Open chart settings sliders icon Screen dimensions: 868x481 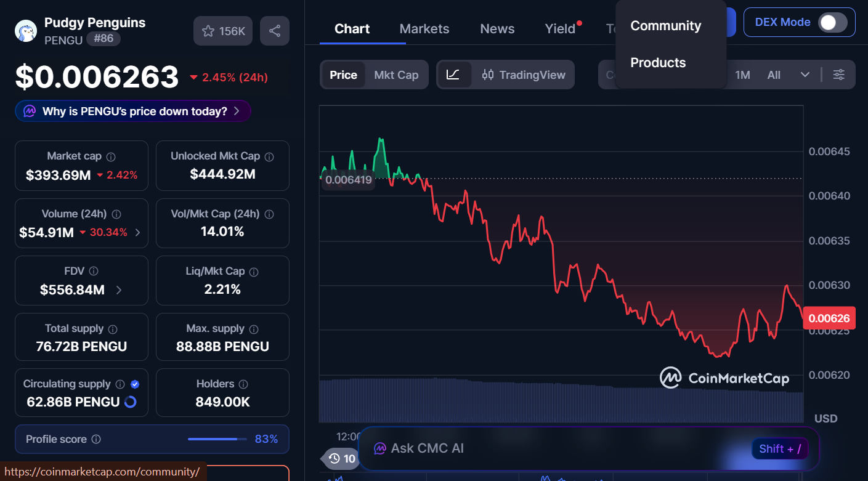tap(838, 75)
